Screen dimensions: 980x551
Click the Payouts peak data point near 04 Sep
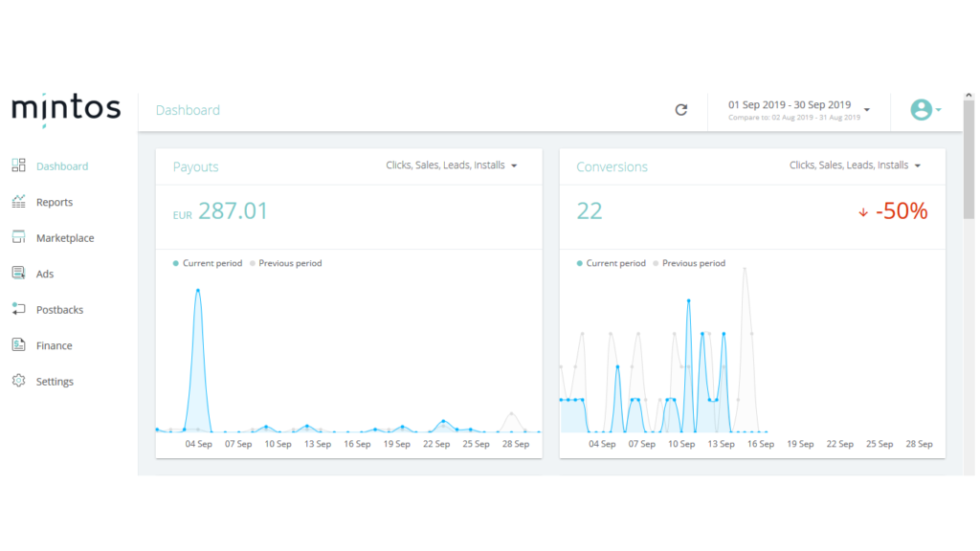coord(198,291)
